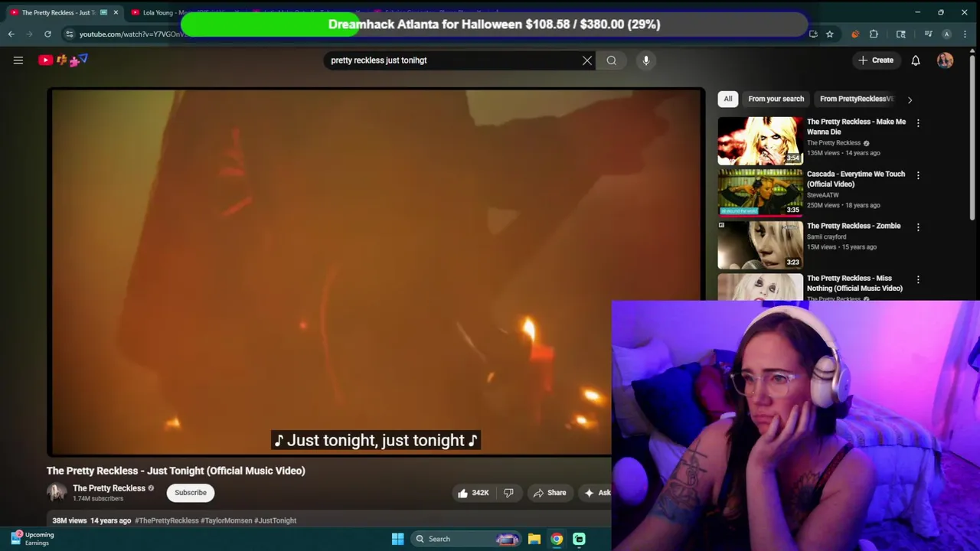Open the orange extension icon in toolbar
This screenshot has width=980, height=551.
pyautogui.click(x=855, y=34)
